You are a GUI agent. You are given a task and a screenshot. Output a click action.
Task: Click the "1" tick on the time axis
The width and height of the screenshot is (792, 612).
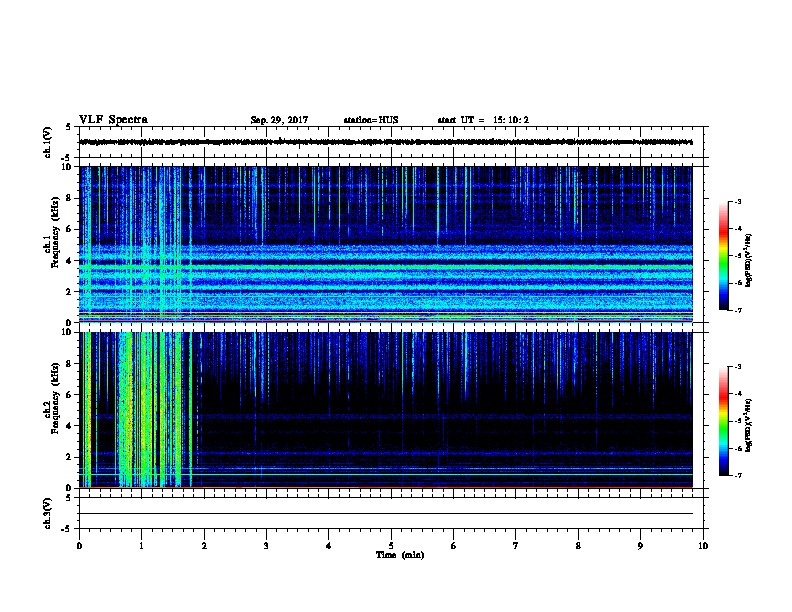coord(141,545)
